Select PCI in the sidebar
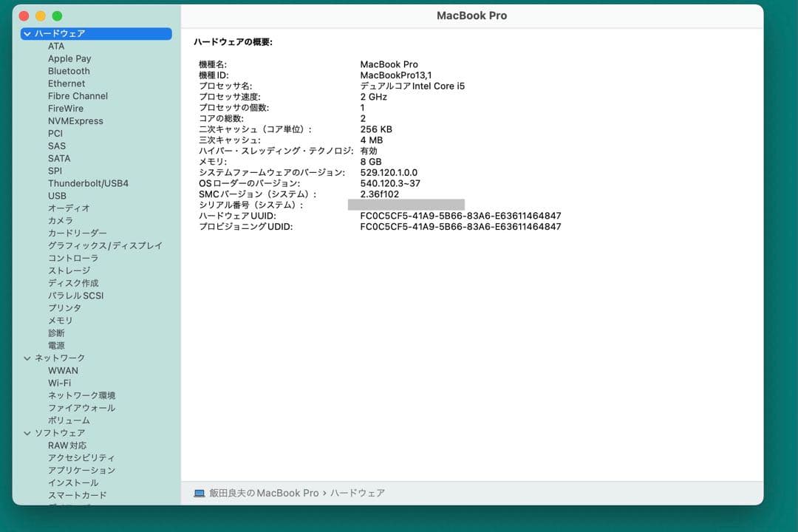This screenshot has height=532, width=798. coord(55,134)
